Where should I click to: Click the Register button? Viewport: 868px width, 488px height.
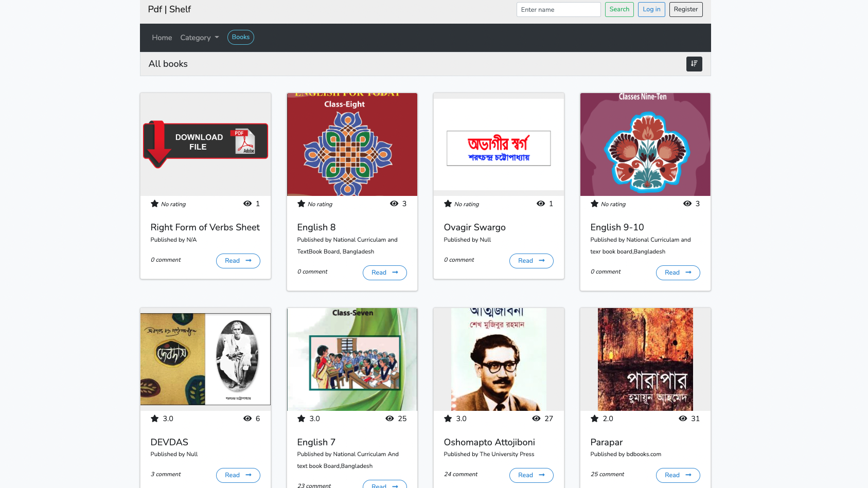tap(686, 9)
